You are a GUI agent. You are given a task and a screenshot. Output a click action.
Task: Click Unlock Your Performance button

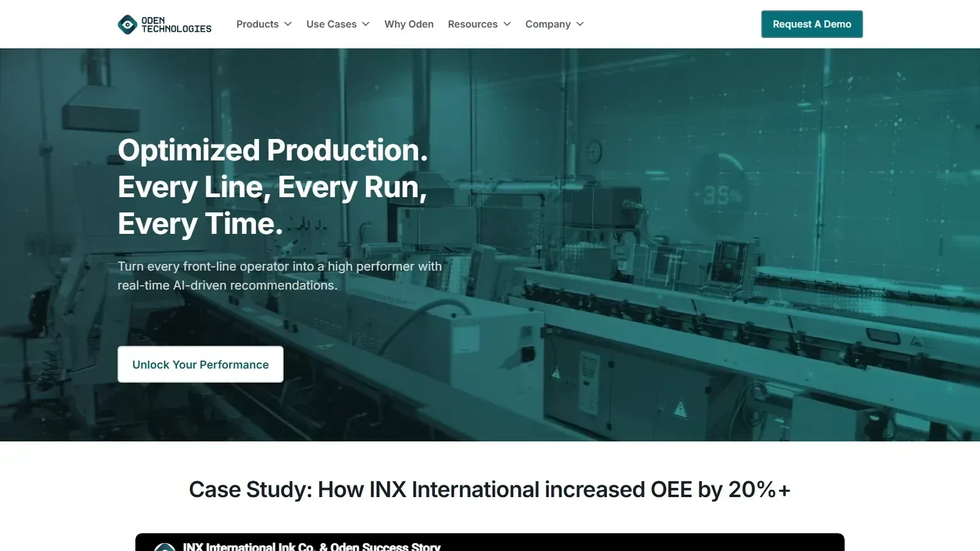[200, 364]
